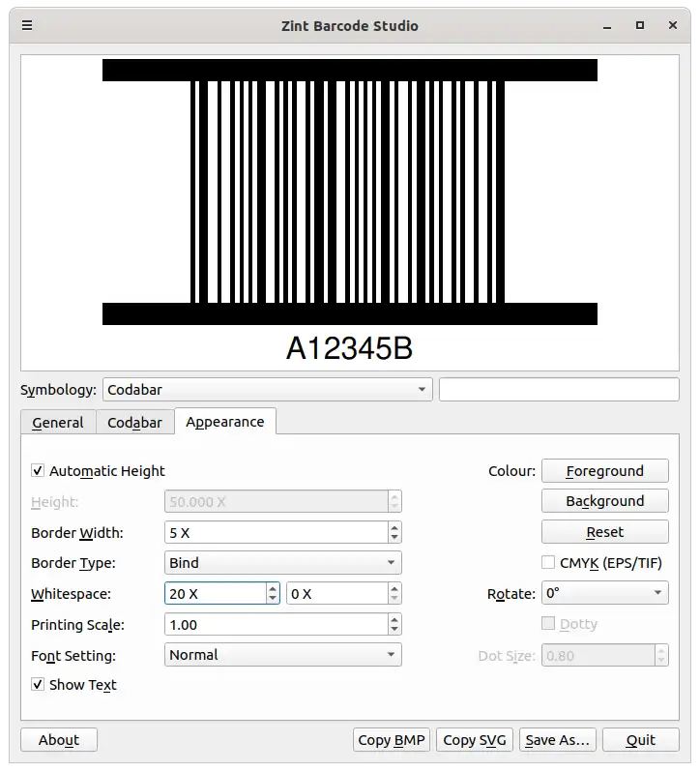Maximize the Zint Barcode Studio window
700x772 pixels.
click(640, 25)
